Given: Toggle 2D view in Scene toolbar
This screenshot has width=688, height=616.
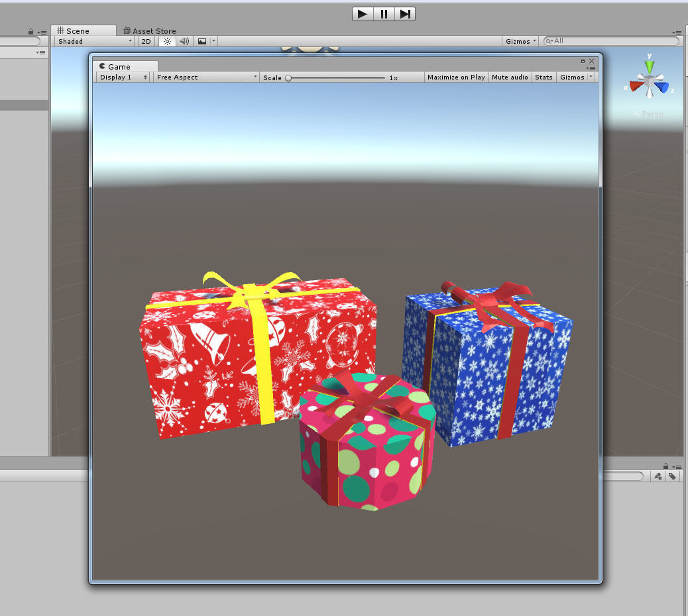Looking at the screenshot, I should pos(146,41).
